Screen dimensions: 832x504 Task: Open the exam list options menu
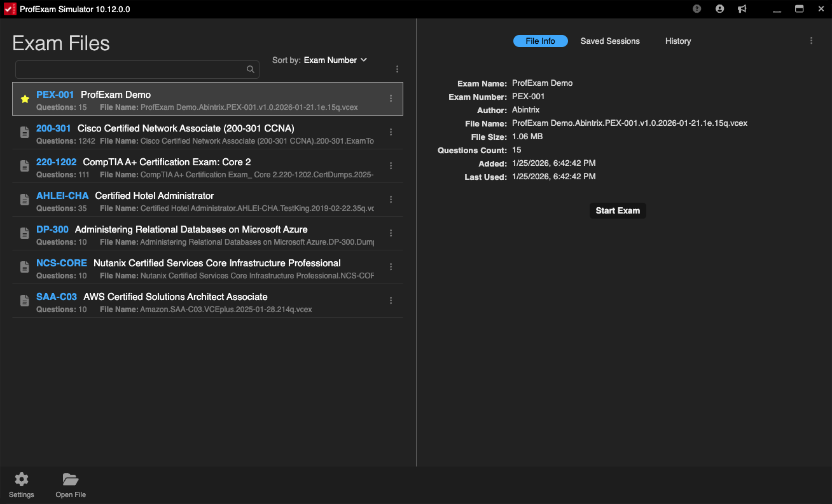click(x=397, y=69)
